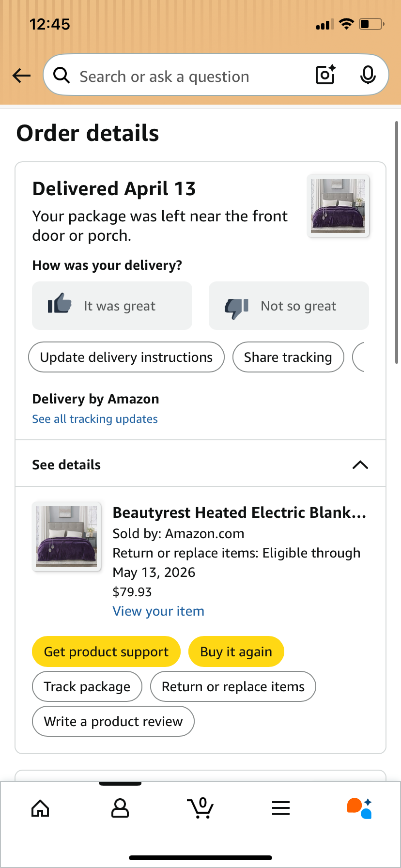Screen dimensions: 401x868
Task: Tap the "Buy it again" button
Action: pos(236,651)
